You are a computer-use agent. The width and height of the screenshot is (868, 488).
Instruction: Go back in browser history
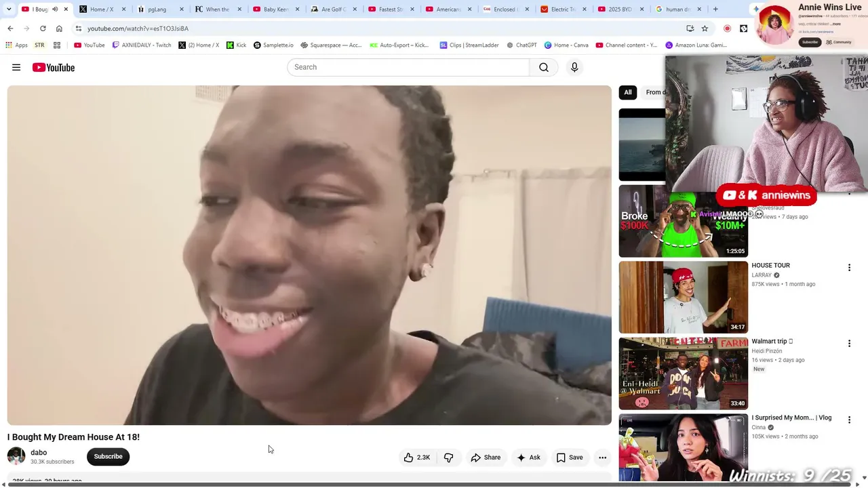pos(10,28)
